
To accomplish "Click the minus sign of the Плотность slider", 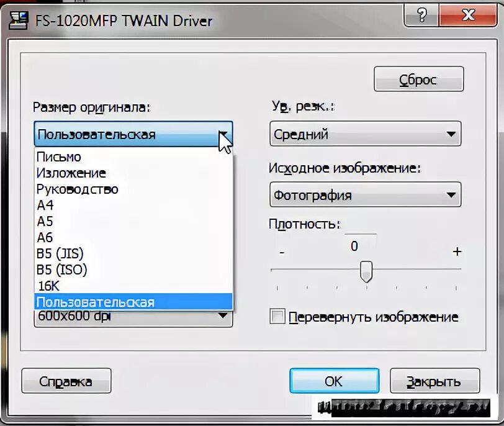I will tap(282, 252).
